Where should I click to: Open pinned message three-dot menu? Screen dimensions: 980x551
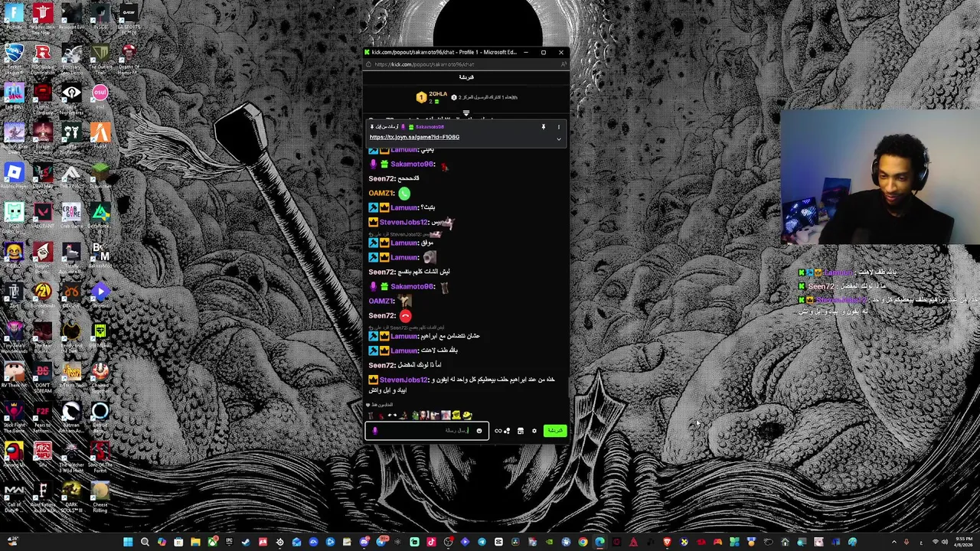coord(559,127)
